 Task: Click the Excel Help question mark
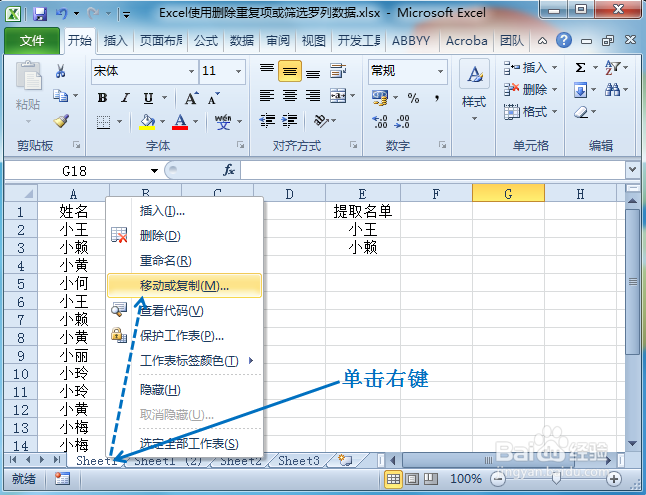pos(564,40)
